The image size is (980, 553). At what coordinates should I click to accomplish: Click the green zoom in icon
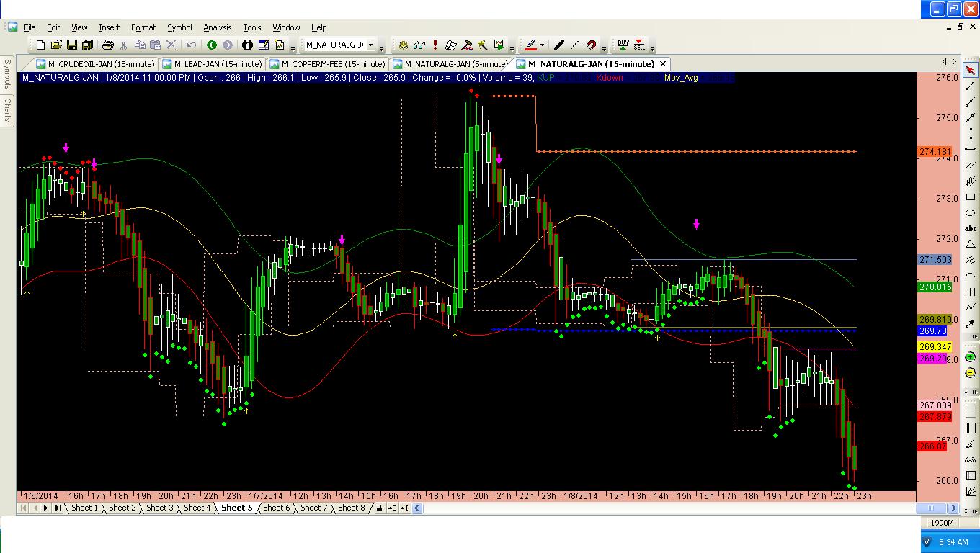click(971, 358)
